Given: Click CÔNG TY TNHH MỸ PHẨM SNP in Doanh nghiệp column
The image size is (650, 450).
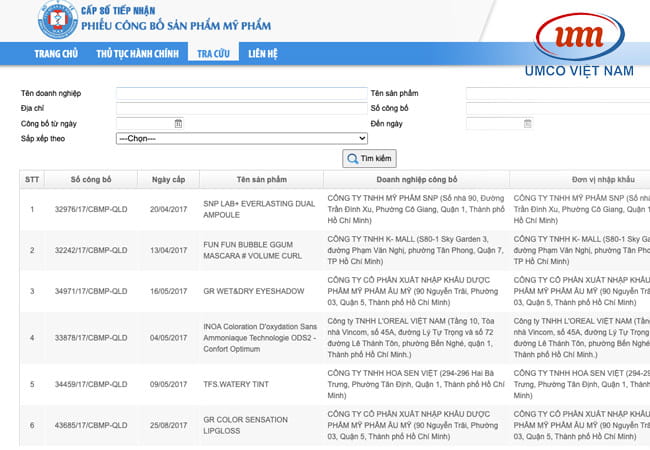Looking at the screenshot, I should point(416,209).
